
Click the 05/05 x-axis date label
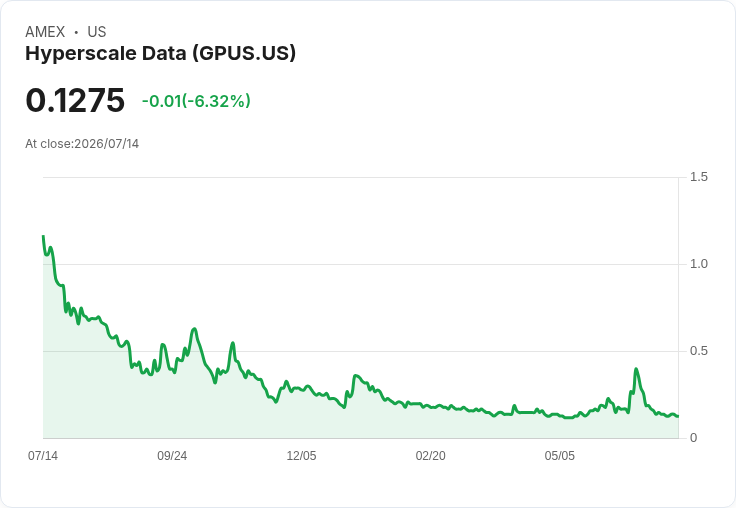560,456
